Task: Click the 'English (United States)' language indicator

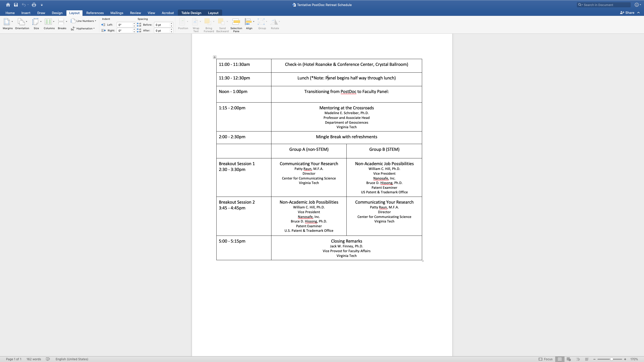Action: [x=72, y=359]
